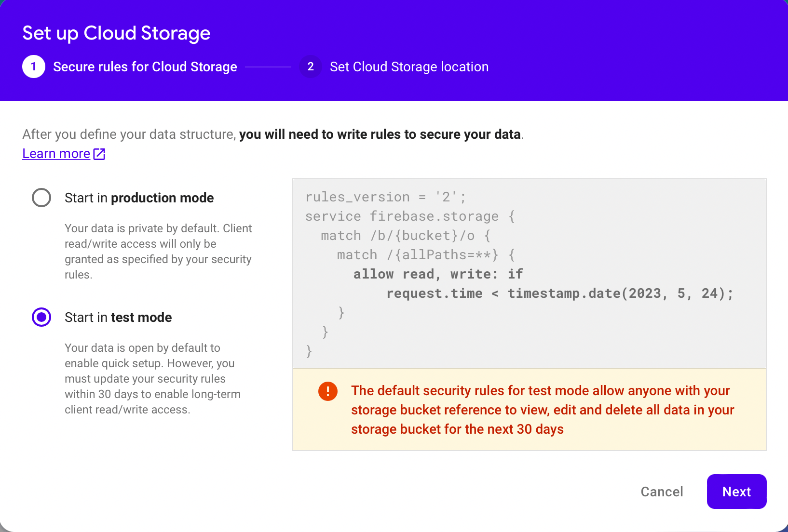This screenshot has width=788, height=532.
Task: Click the timestamp.date line in the rules
Action: pos(559,293)
